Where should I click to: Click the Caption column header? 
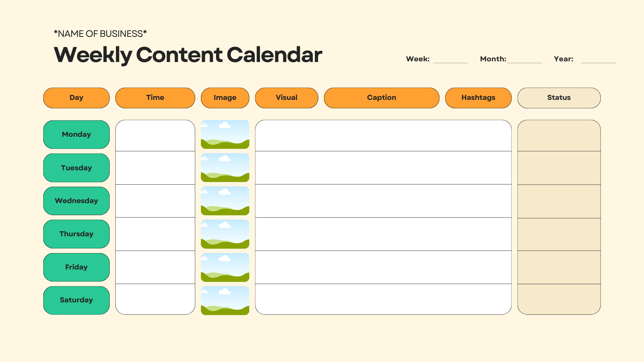pyautogui.click(x=381, y=98)
